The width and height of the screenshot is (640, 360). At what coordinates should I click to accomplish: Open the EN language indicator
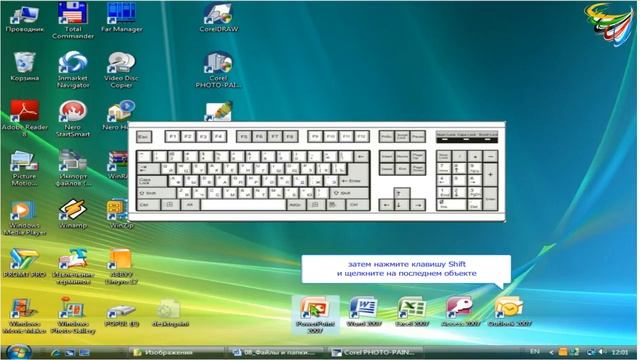(534, 351)
